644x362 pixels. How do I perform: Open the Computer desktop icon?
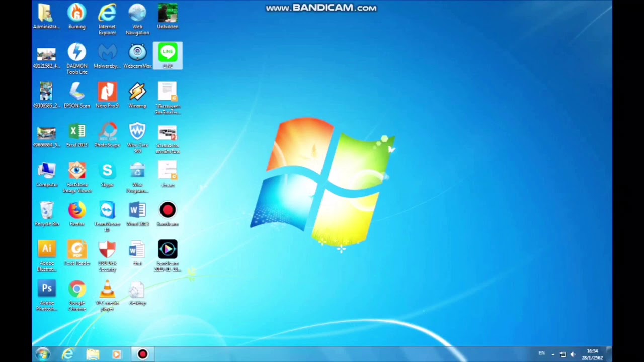(46, 174)
